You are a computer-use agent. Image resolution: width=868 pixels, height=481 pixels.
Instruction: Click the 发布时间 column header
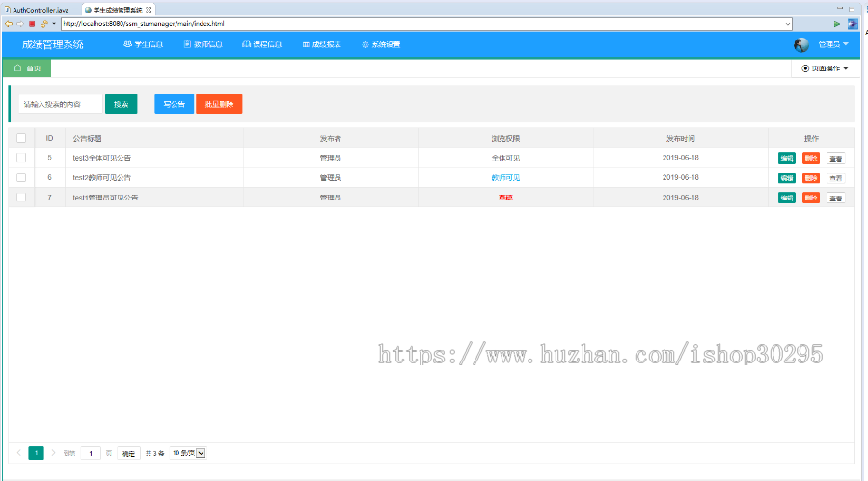click(680, 139)
